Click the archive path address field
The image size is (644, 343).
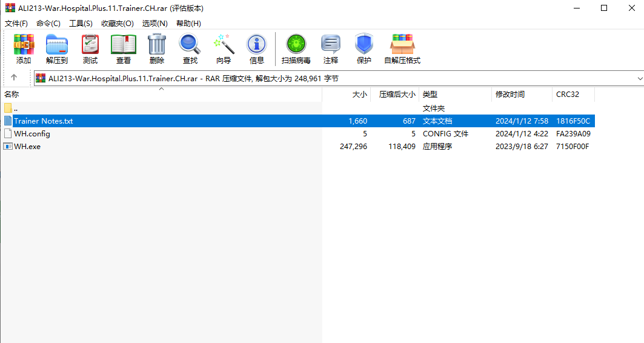(x=339, y=78)
